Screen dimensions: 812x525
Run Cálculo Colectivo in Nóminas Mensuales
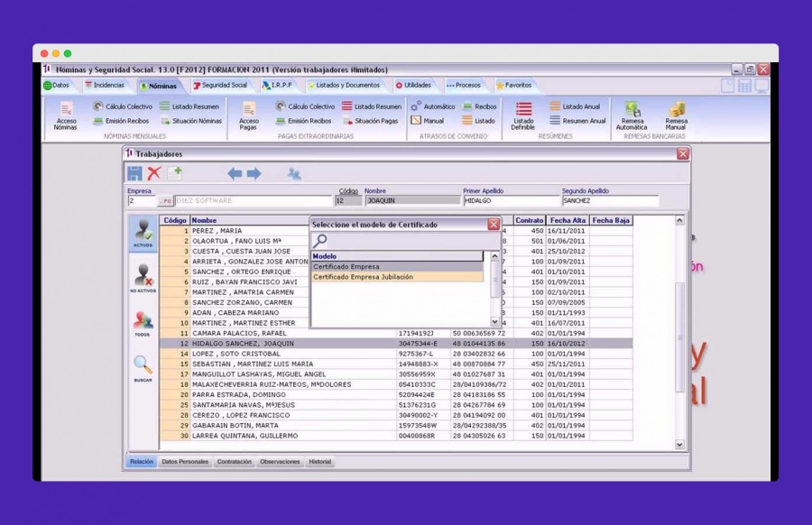[x=123, y=106]
